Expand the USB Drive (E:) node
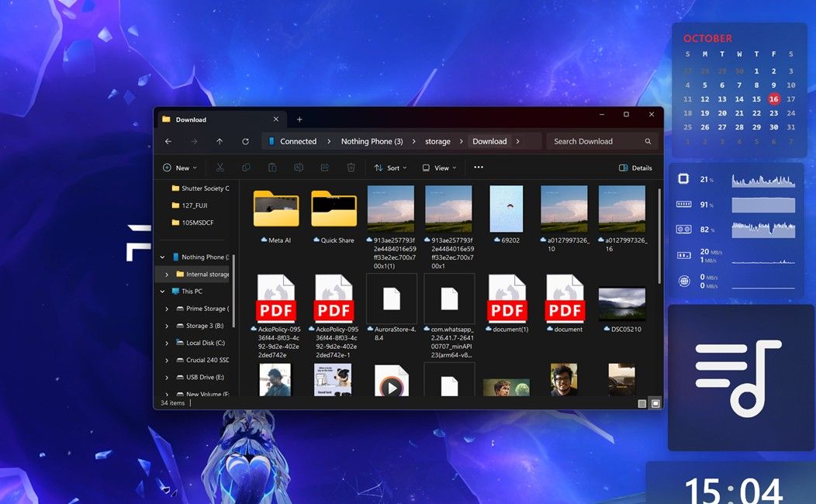This screenshot has width=816, height=504. coord(167,378)
